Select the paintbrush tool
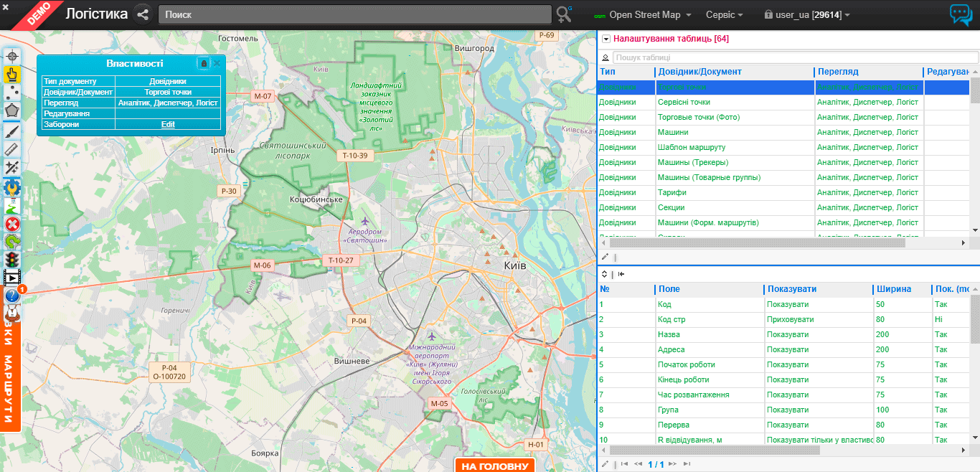Screen dimensions: 980x472 (12, 130)
